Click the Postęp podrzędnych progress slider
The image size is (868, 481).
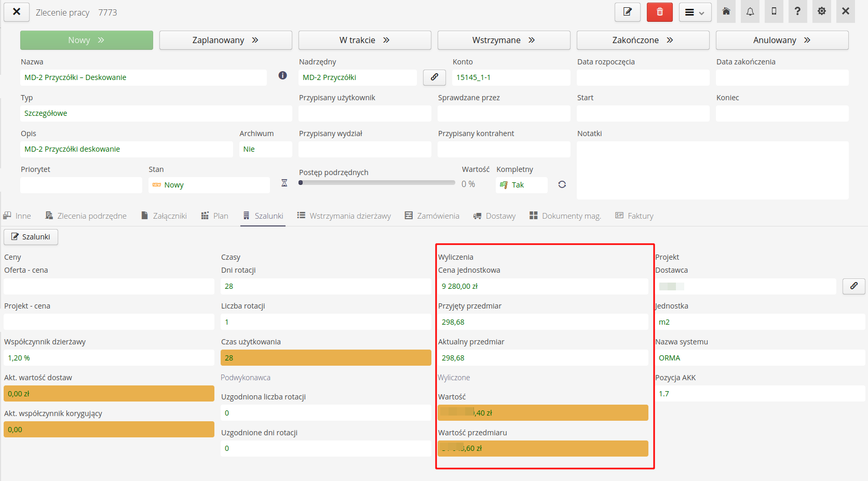(377, 183)
